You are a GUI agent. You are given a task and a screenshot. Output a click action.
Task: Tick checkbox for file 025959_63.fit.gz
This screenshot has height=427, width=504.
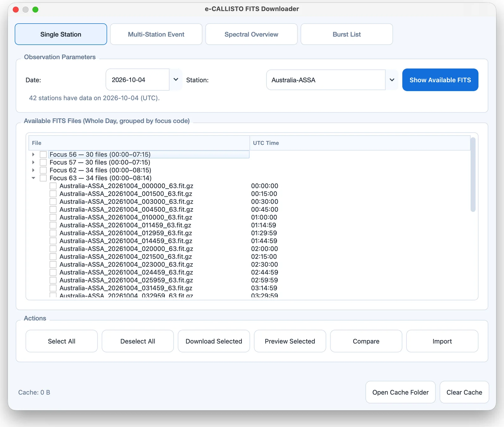pos(53,280)
